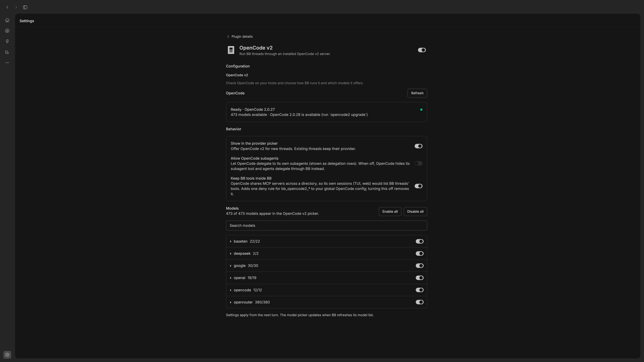This screenshot has width=644, height=362.
Task: Expand the opencode model group
Action: [x=230, y=290]
